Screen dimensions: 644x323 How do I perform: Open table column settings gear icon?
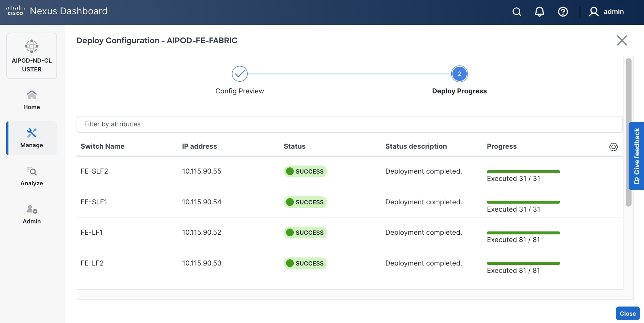613,147
